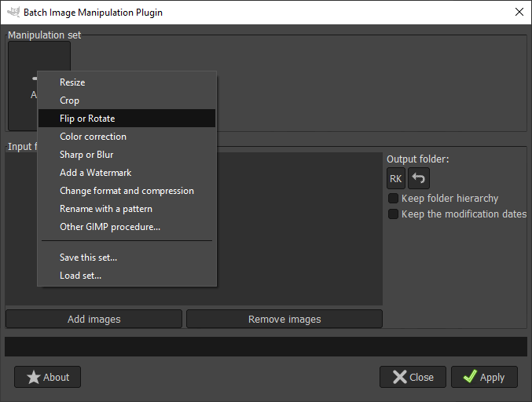Pick Flip or Rotate option

click(x=127, y=119)
